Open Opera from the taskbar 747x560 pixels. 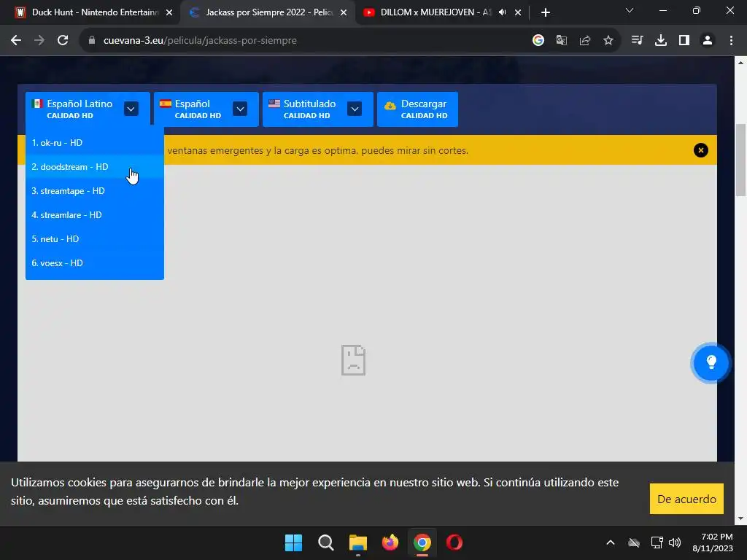point(454,542)
